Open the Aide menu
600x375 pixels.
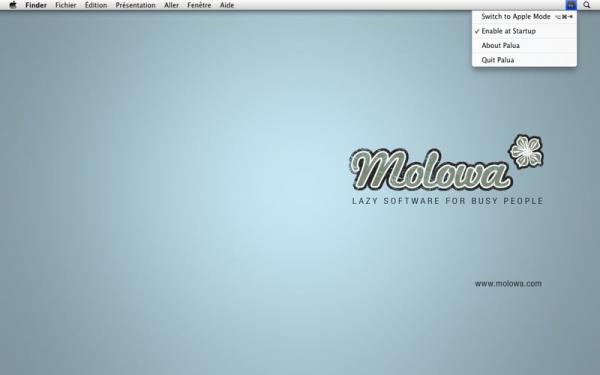tap(227, 5)
